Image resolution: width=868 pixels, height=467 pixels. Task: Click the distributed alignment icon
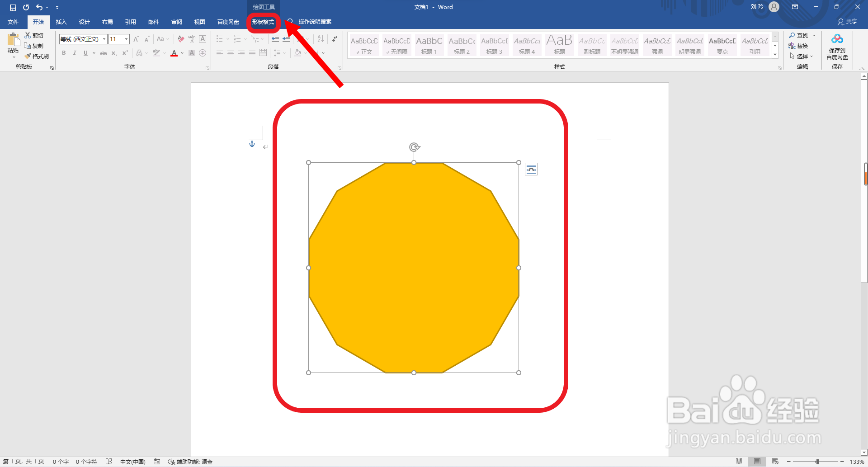click(263, 53)
